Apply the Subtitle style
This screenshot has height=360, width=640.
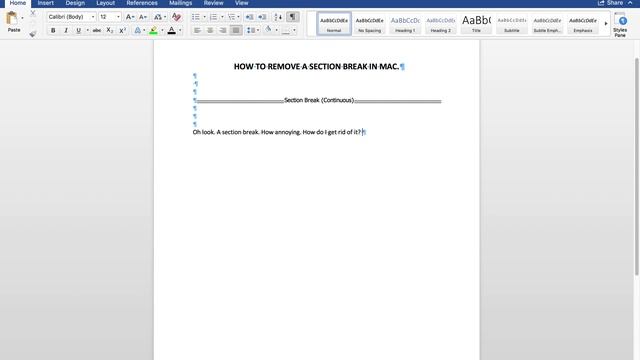(511, 24)
